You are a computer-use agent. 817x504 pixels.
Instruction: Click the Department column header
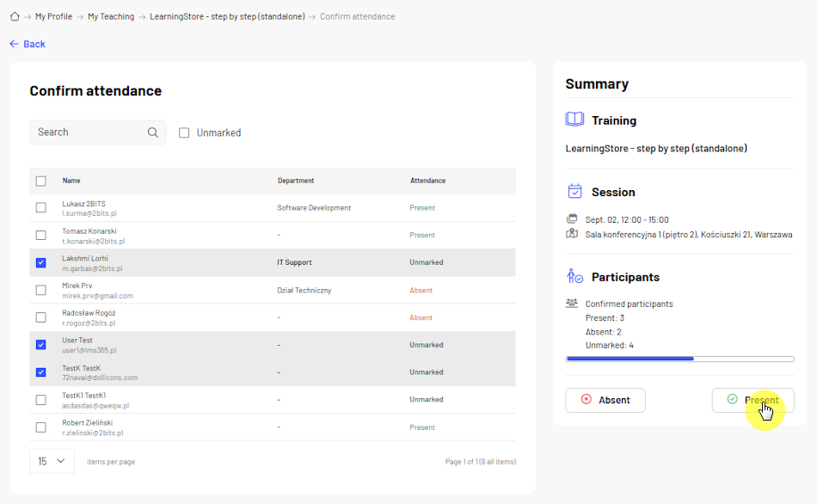296,181
